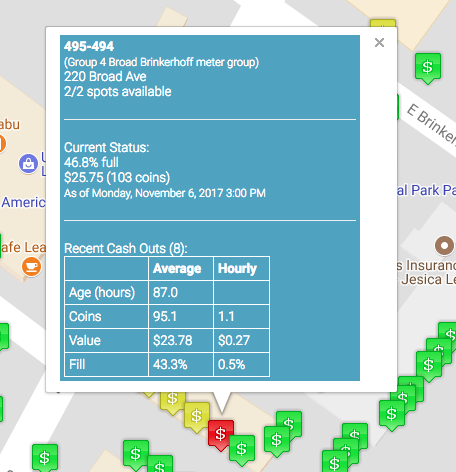Click the 95.1 average coins cell
Viewport: 456px width, 472px height.
181,317
